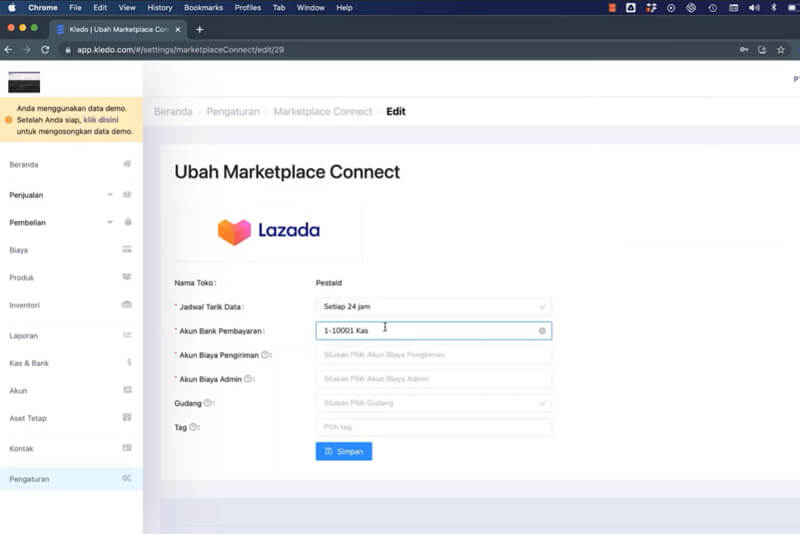This screenshot has width=800, height=534.
Task: Open the History menu
Action: (x=160, y=8)
